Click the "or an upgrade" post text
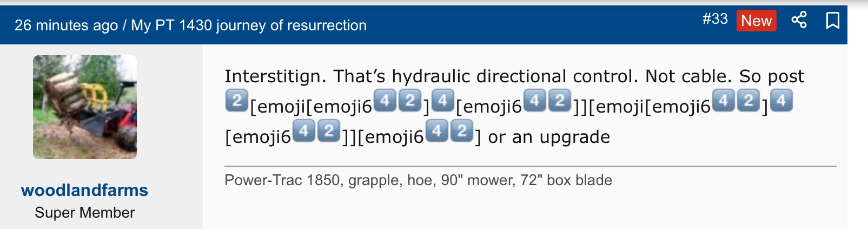868x229 pixels. 549,137
